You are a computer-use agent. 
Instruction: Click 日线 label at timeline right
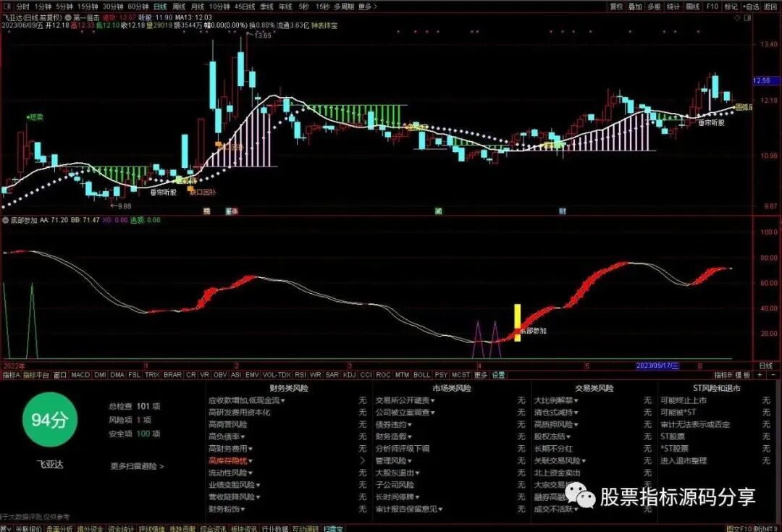coord(765,366)
